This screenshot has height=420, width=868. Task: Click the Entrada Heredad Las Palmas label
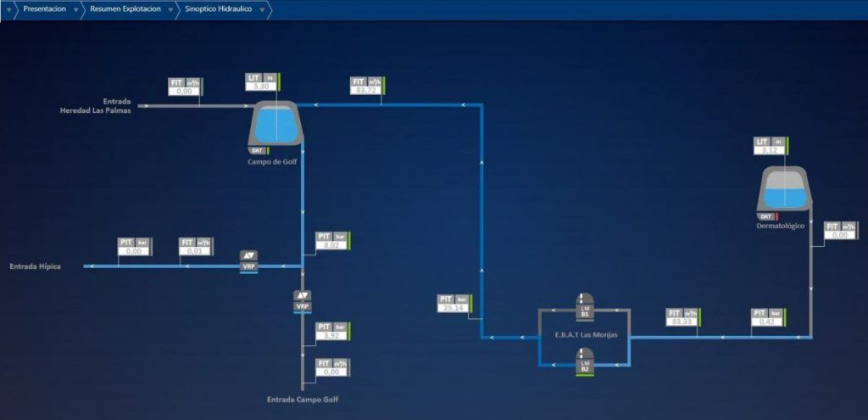tap(95, 105)
